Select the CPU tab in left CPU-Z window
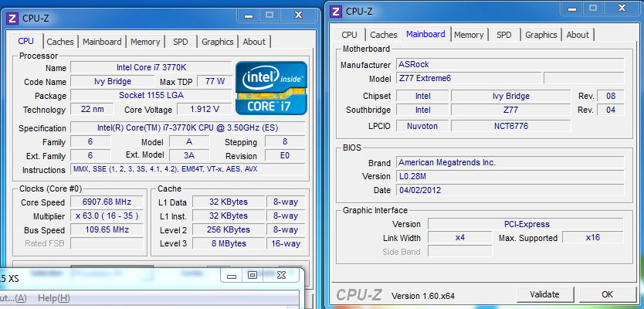Viewport: 644px width, 309px height. pos(26,41)
